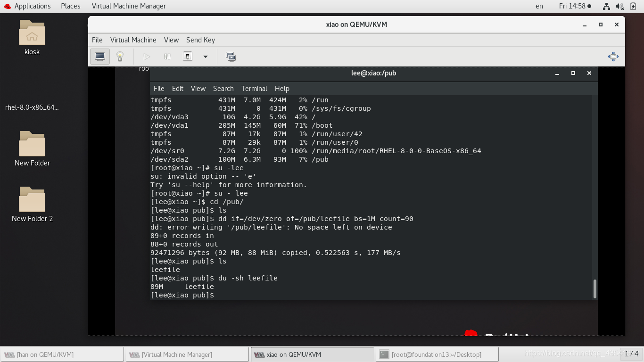
Task: Open the Terminal menu in terminal
Action: [254, 89]
